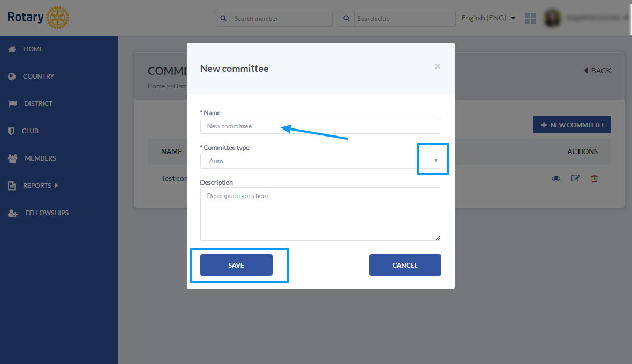Image resolution: width=632 pixels, height=364 pixels.
Task: Click the Rotary wheel logo
Action: pyautogui.click(x=58, y=17)
